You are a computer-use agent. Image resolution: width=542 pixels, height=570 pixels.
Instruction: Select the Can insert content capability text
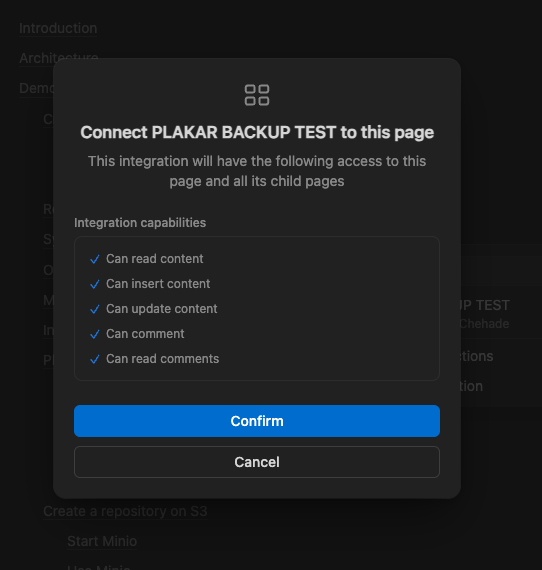158,284
